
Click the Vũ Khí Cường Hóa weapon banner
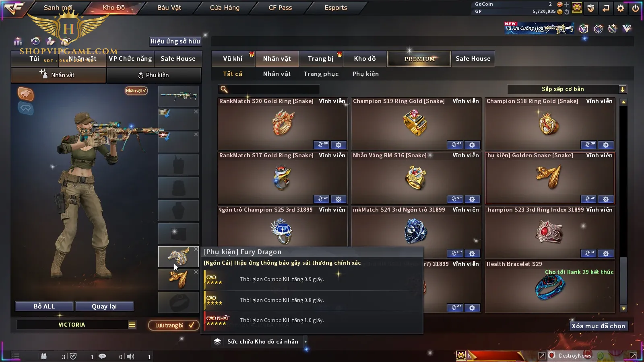pyautogui.click(x=539, y=28)
